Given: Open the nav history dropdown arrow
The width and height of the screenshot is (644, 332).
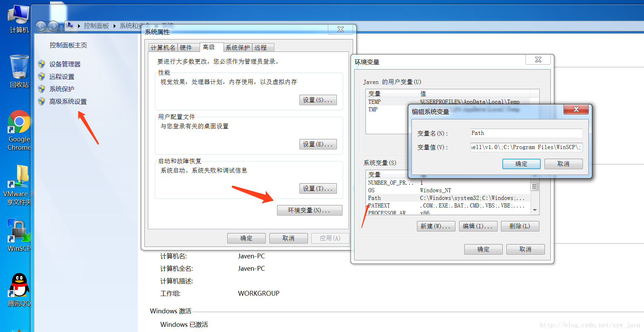Looking at the screenshot, I should coord(61,26).
